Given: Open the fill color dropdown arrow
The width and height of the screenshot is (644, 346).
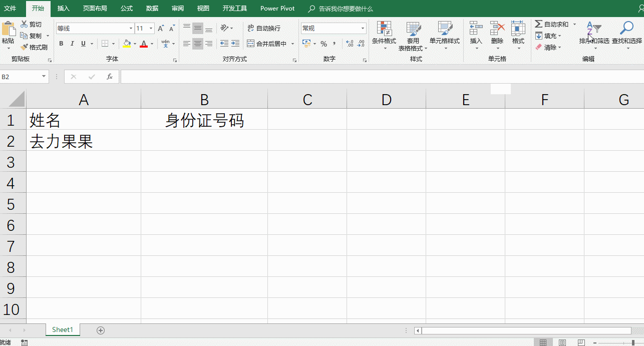Looking at the screenshot, I should 135,44.
